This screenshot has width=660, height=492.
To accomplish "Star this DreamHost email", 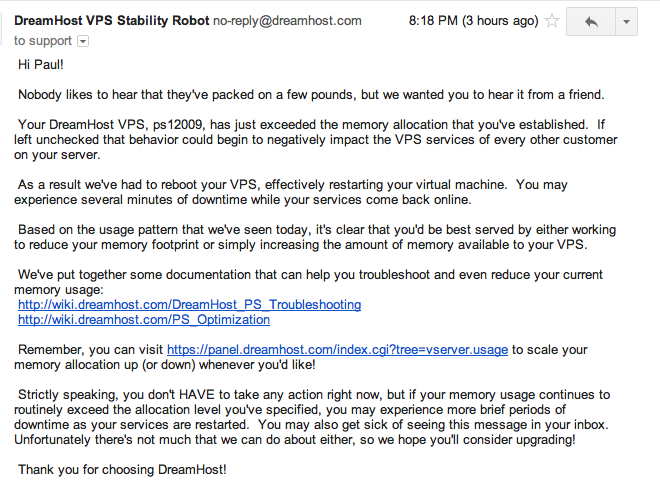I will coord(552,20).
